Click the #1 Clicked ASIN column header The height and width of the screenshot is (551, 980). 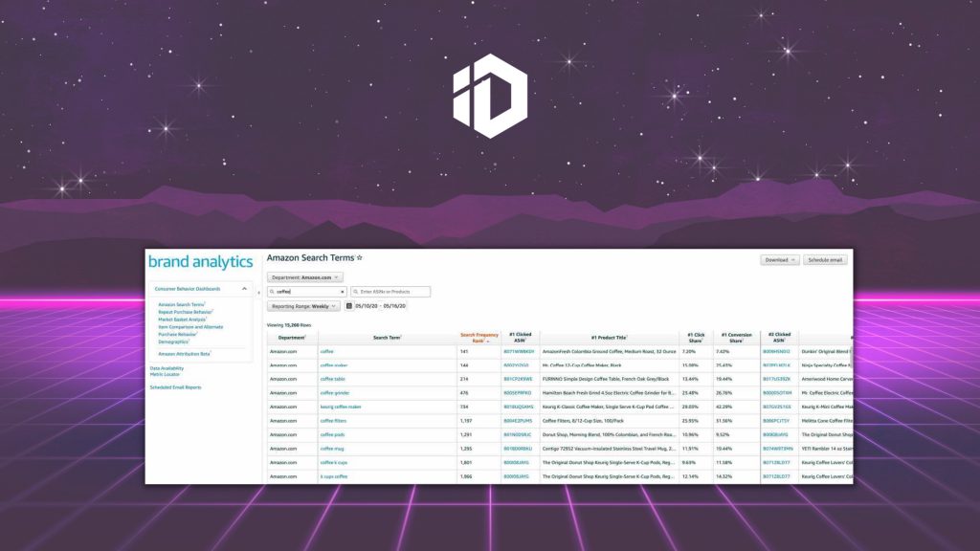tap(520, 338)
